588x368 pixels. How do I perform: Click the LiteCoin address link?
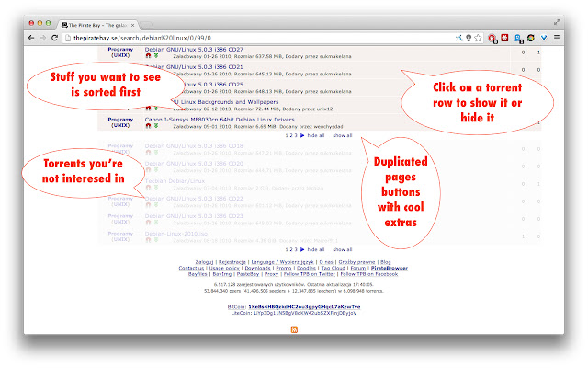[x=305, y=313]
